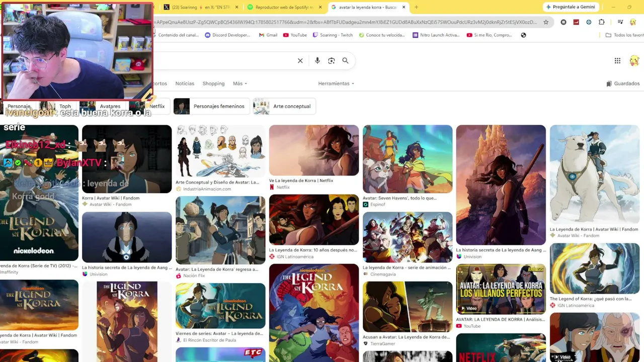Filter by 'Personajes femeninos' chip
The width and height of the screenshot is (644, 362).
point(211,106)
